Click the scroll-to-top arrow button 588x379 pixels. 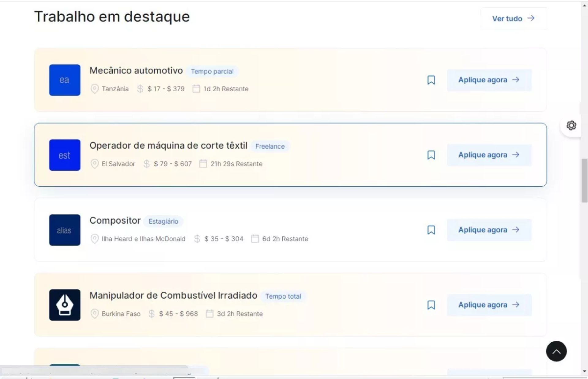[x=556, y=351]
